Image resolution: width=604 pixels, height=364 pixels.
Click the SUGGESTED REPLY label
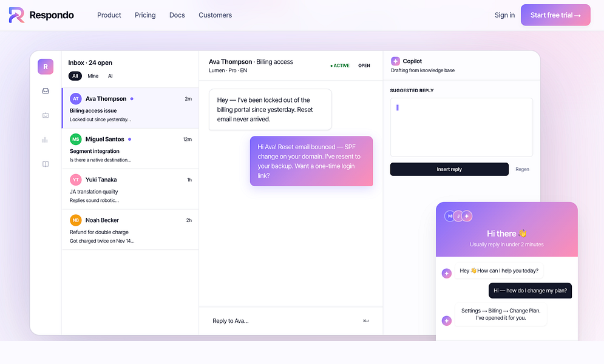pos(412,91)
